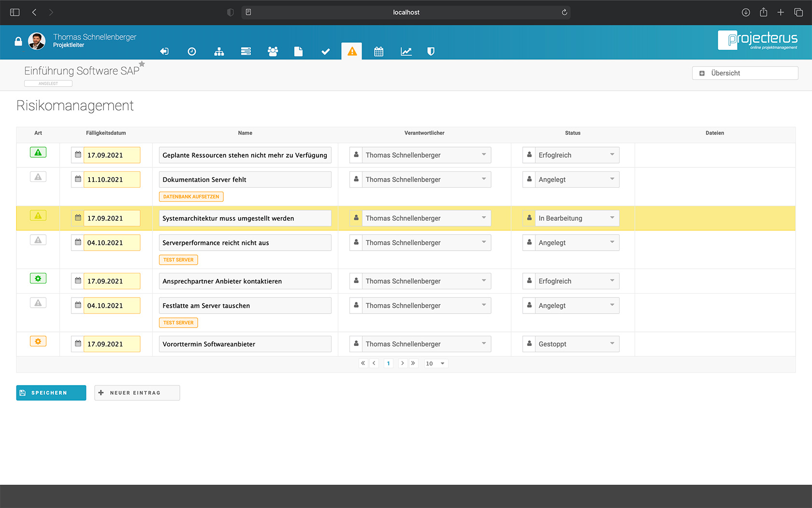Image resolution: width=812 pixels, height=508 pixels.
Task: Click the Neuer Eintrag button
Action: (x=137, y=393)
